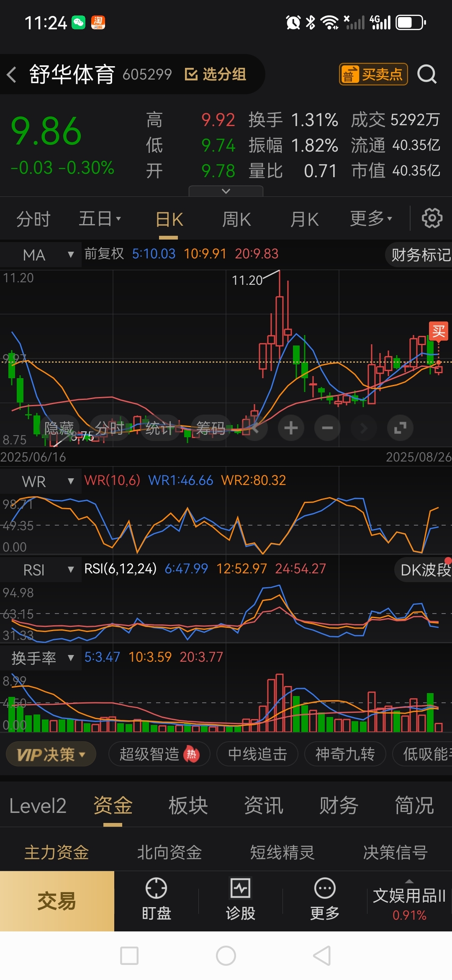This screenshot has height=980, width=452.
Task: Switch to 周K chart
Action: pyautogui.click(x=236, y=219)
